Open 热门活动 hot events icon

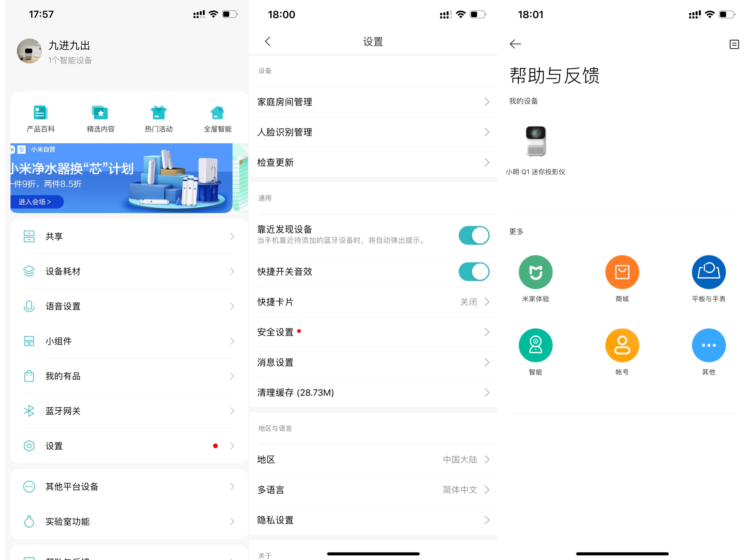tap(158, 113)
